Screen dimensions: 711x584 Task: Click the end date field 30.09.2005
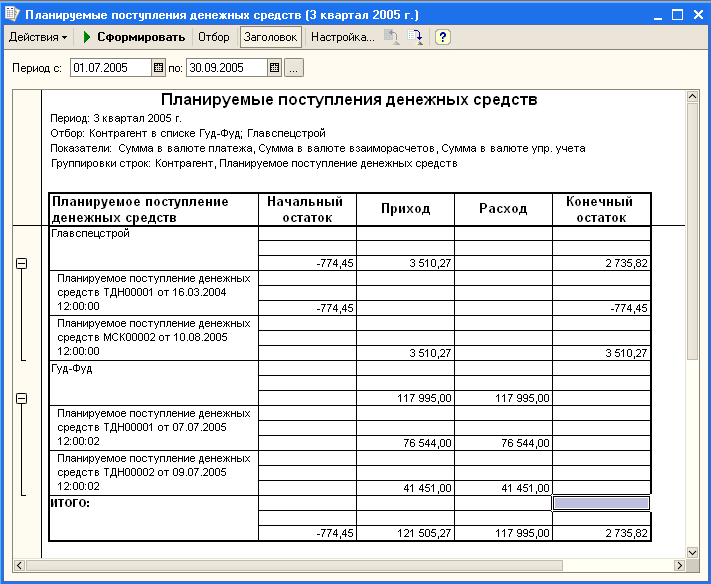tap(227, 68)
